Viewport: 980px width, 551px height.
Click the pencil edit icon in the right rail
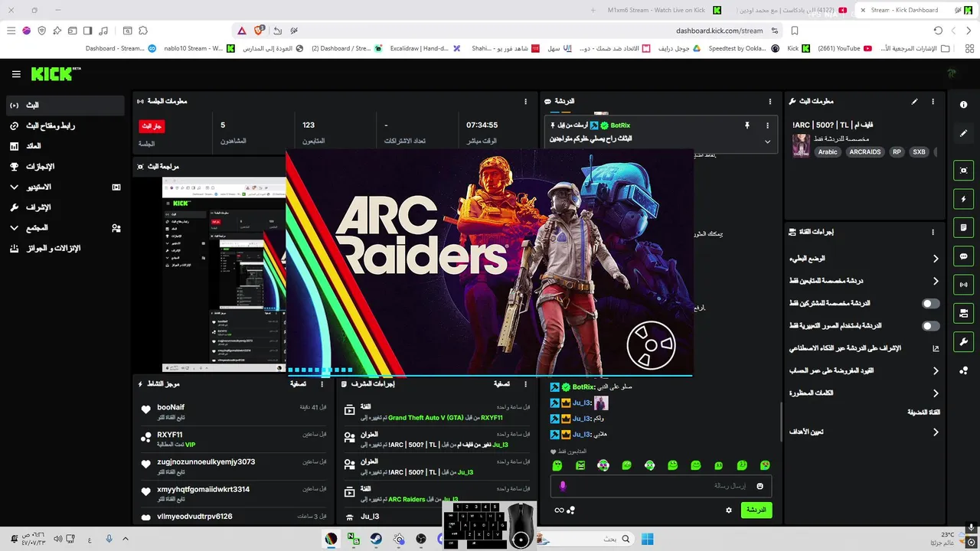pyautogui.click(x=963, y=133)
